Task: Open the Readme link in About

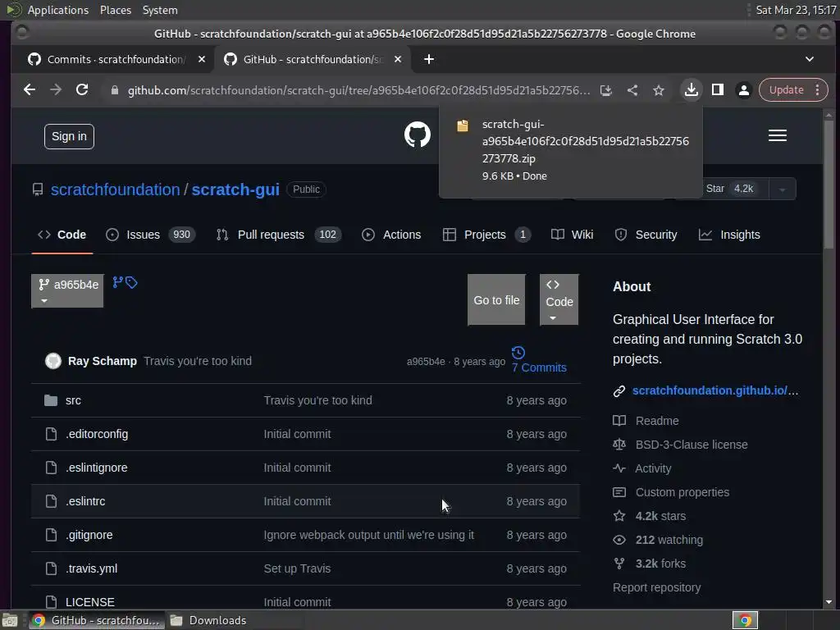Action: pyautogui.click(x=657, y=421)
